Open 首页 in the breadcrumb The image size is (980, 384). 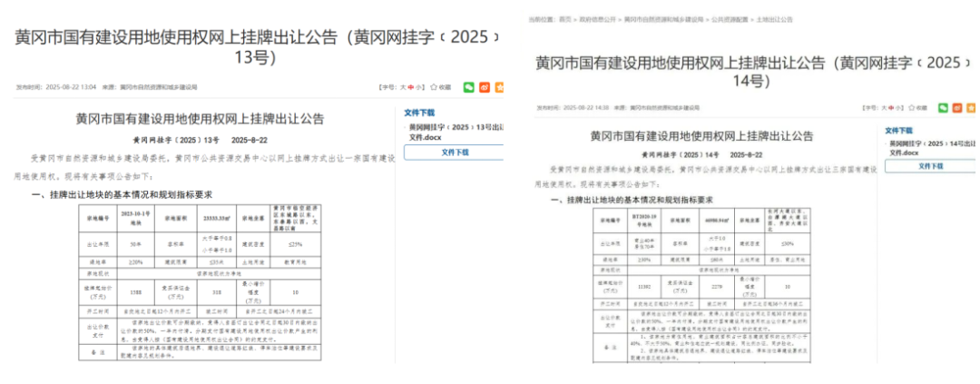pyautogui.click(x=564, y=18)
